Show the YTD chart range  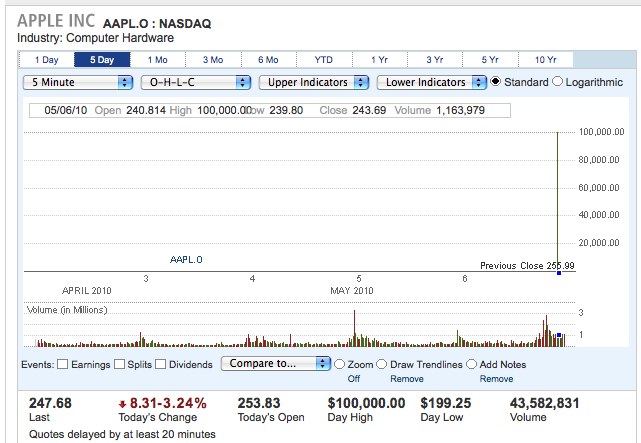tap(324, 60)
